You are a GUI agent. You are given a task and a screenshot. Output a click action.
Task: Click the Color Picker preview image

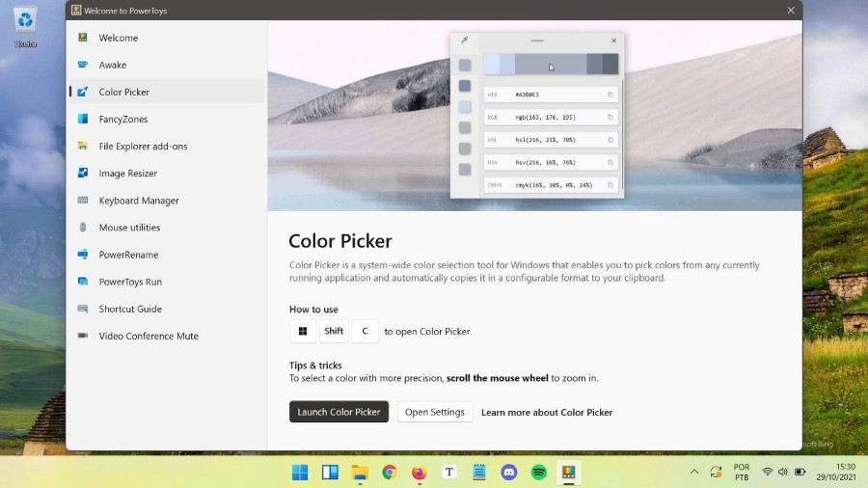point(534,116)
